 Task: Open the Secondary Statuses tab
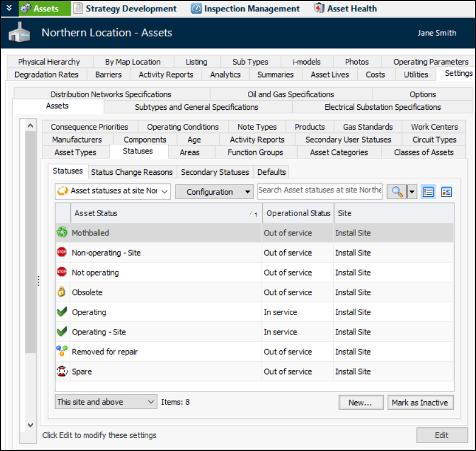click(215, 172)
